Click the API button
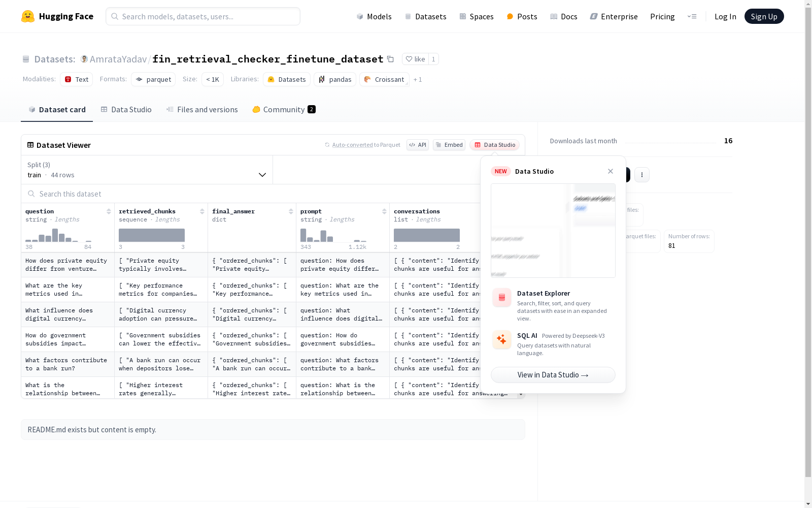 pos(418,145)
